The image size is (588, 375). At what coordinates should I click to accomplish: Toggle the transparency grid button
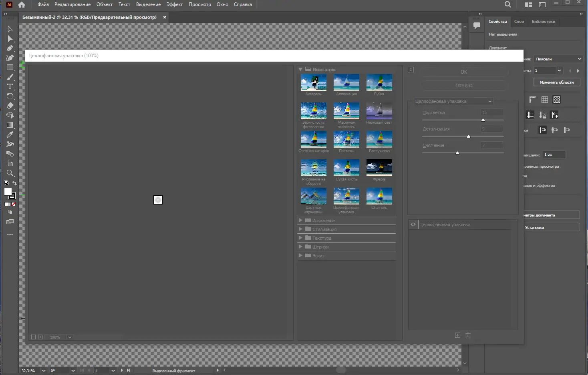(x=557, y=100)
